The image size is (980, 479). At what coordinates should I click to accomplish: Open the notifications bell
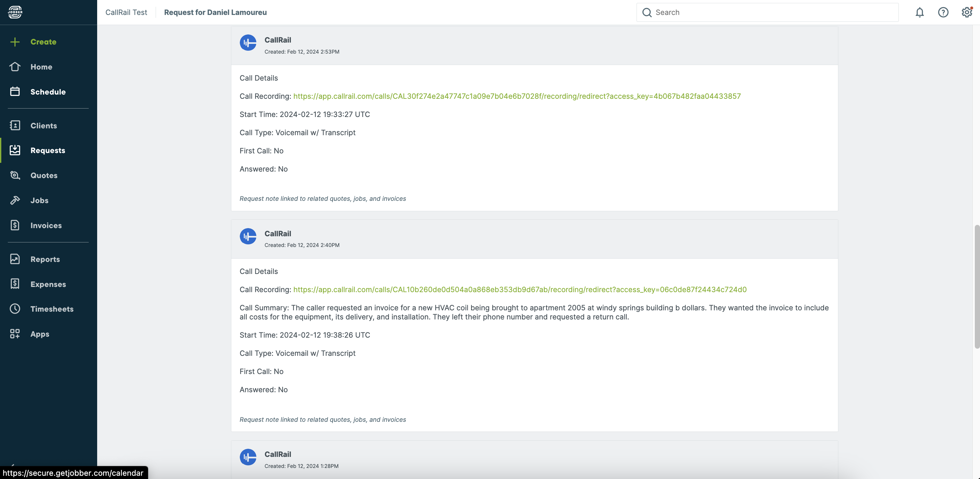click(x=920, y=13)
